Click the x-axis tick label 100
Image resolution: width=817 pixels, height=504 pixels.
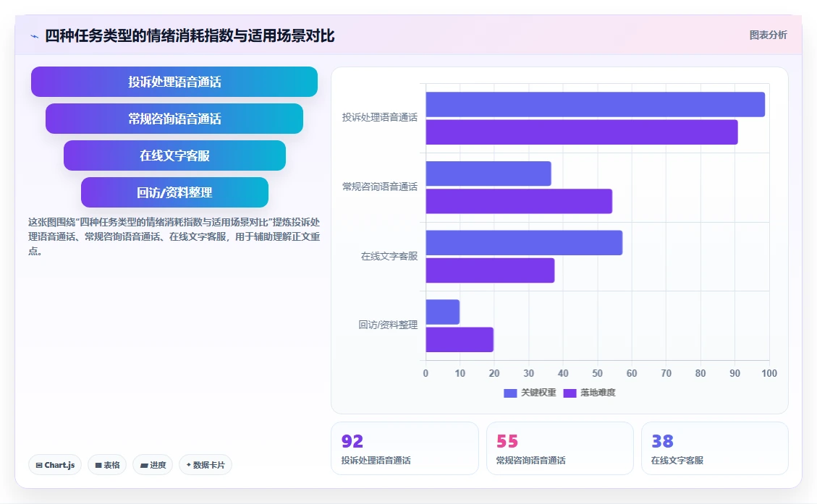coord(769,373)
